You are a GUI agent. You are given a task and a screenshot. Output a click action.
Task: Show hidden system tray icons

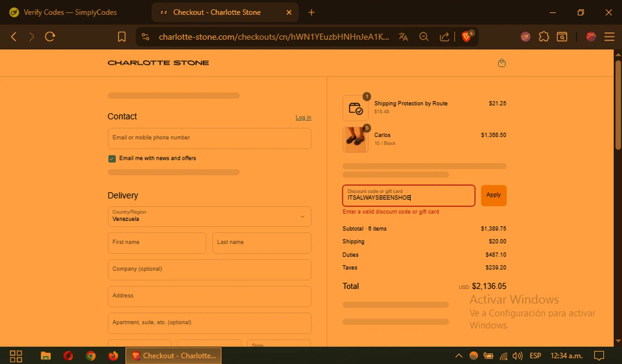tap(459, 356)
